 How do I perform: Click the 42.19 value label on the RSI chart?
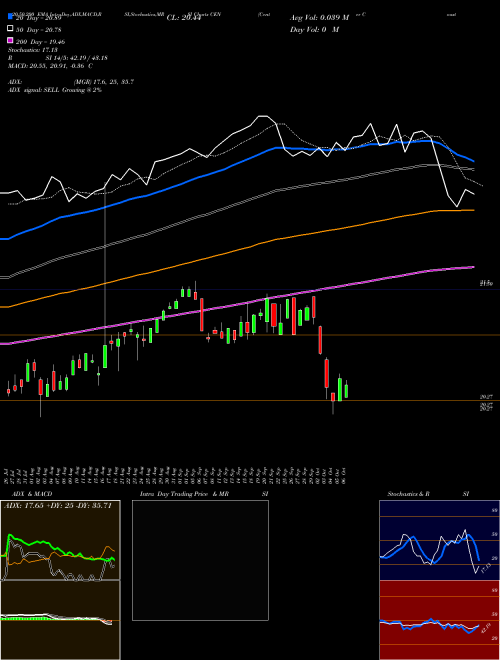pos(487,628)
